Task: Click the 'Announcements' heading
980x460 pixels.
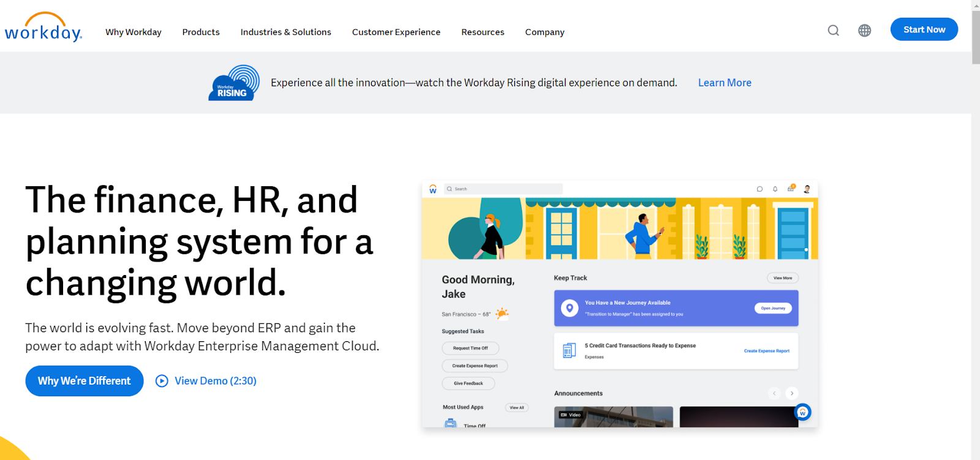Action: point(578,393)
